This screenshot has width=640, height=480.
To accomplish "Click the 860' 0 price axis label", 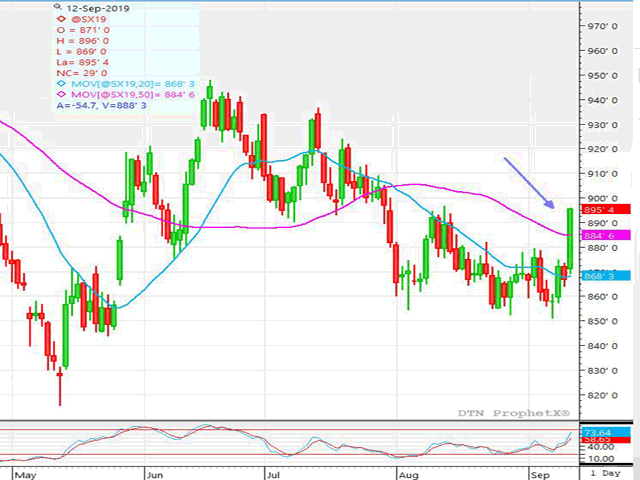I will 602,297.
